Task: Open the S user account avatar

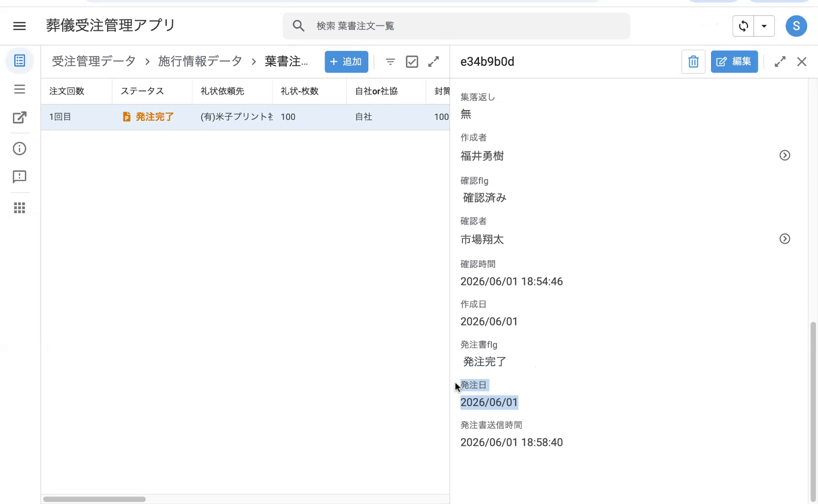Action: click(x=796, y=26)
